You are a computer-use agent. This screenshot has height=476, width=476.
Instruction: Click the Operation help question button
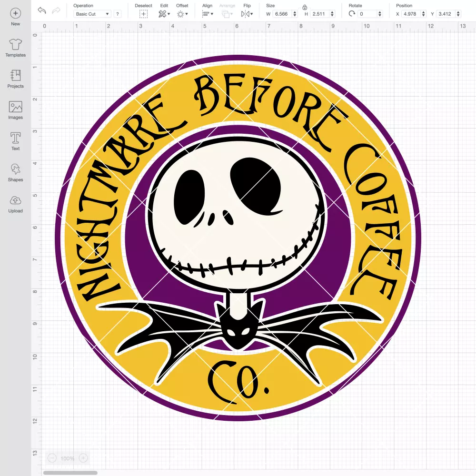[118, 14]
